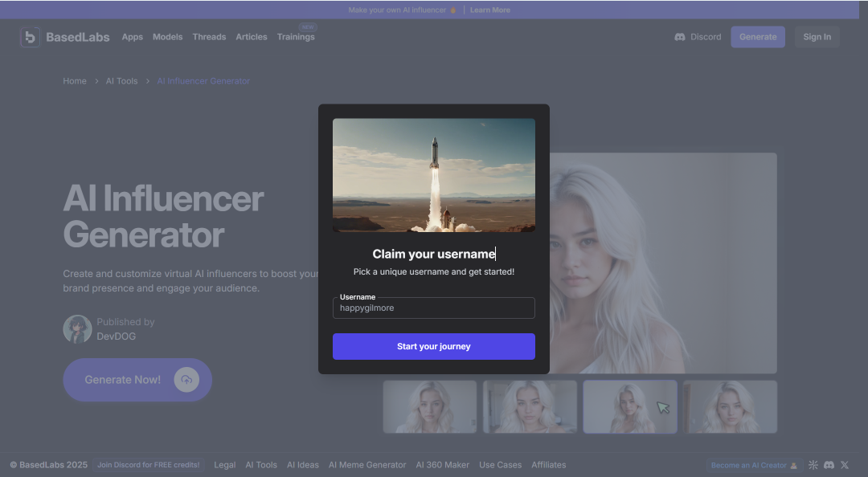Click the Username input field
This screenshot has height=477, width=868.
(x=434, y=308)
